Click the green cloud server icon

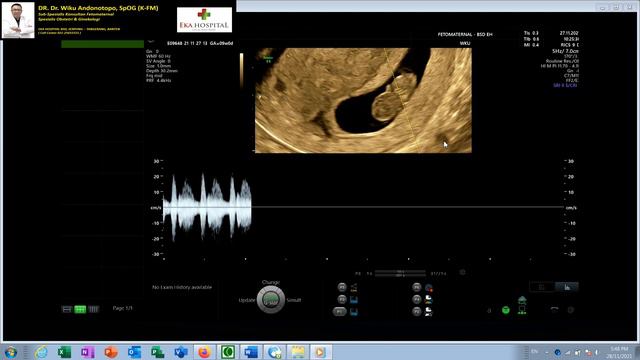click(522, 300)
